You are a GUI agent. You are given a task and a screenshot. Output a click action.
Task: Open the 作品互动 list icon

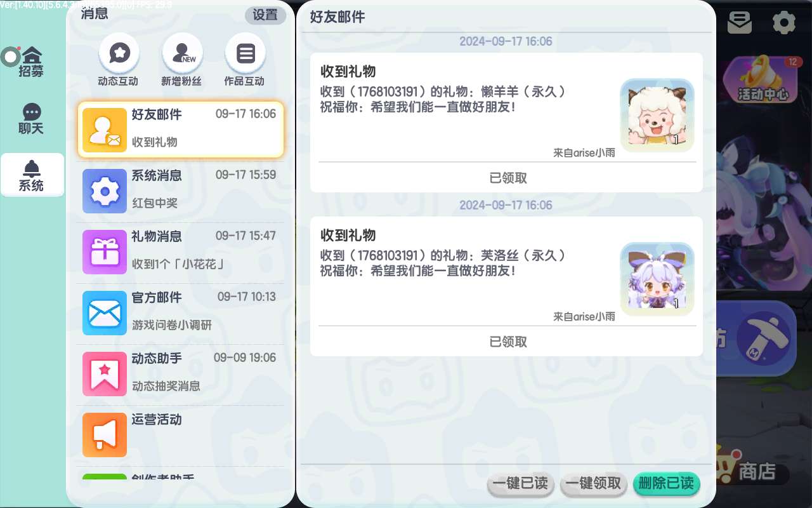coord(245,53)
